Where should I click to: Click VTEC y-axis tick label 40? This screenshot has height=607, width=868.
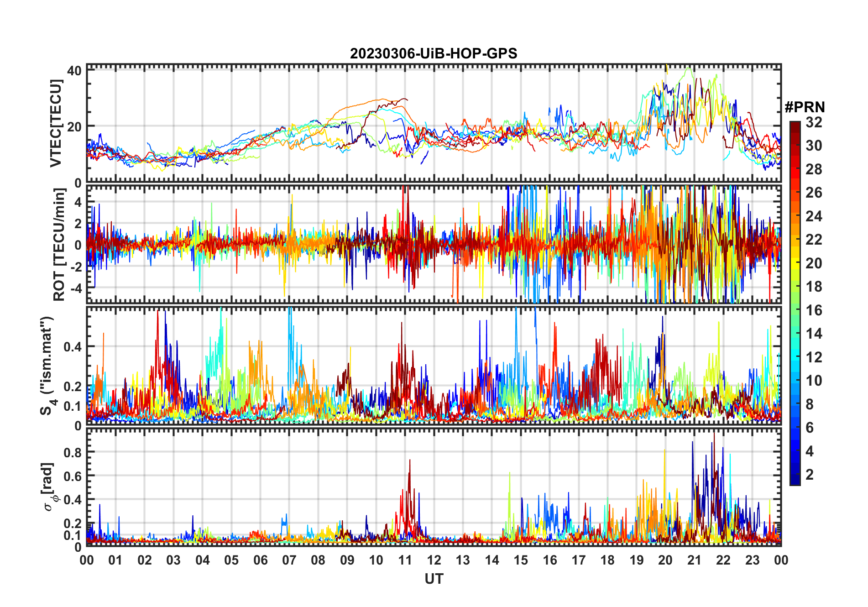point(74,70)
